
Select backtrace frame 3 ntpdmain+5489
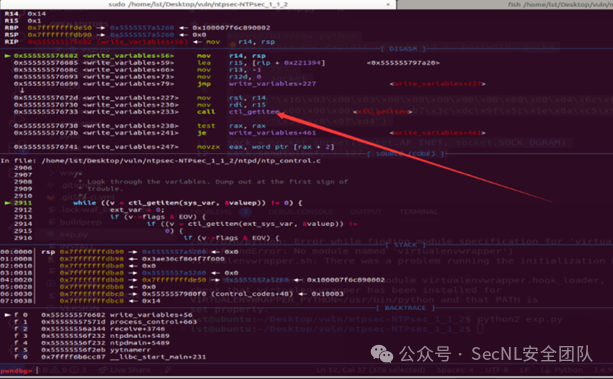pyautogui.click(x=92, y=336)
